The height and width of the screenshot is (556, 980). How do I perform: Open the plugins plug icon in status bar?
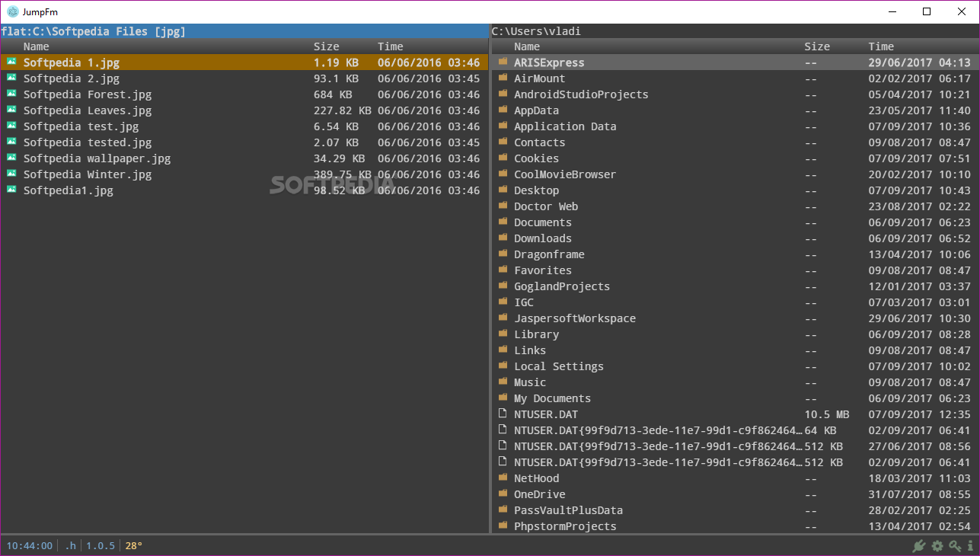point(919,546)
